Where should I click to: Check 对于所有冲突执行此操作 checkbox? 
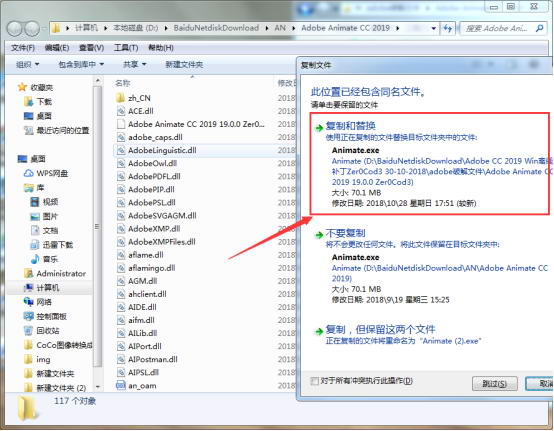314,381
